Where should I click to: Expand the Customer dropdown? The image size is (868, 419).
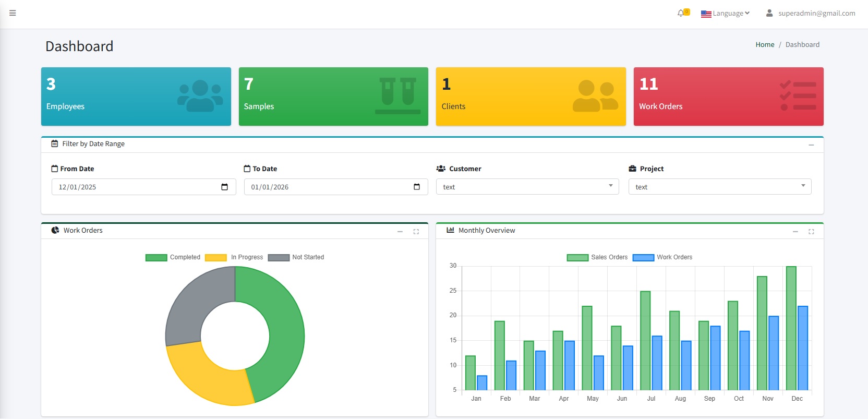527,187
